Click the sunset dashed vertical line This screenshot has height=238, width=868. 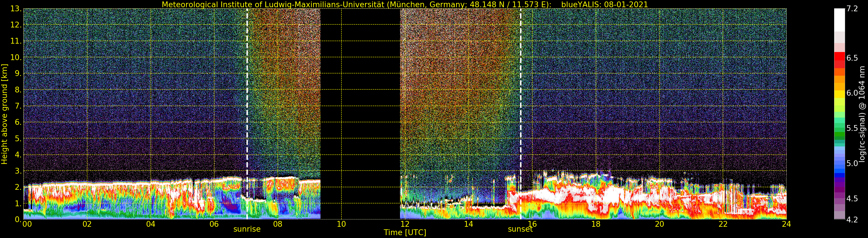[520, 114]
